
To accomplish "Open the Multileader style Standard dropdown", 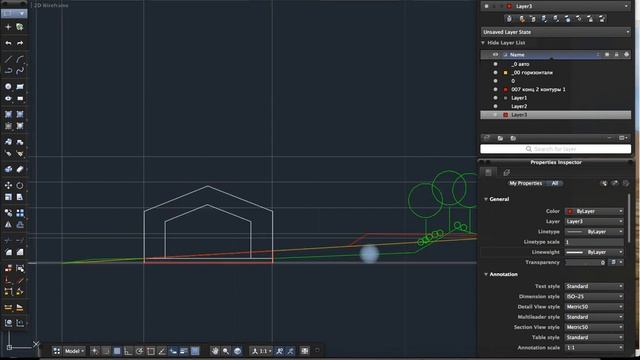I will pyautogui.click(x=594, y=317).
